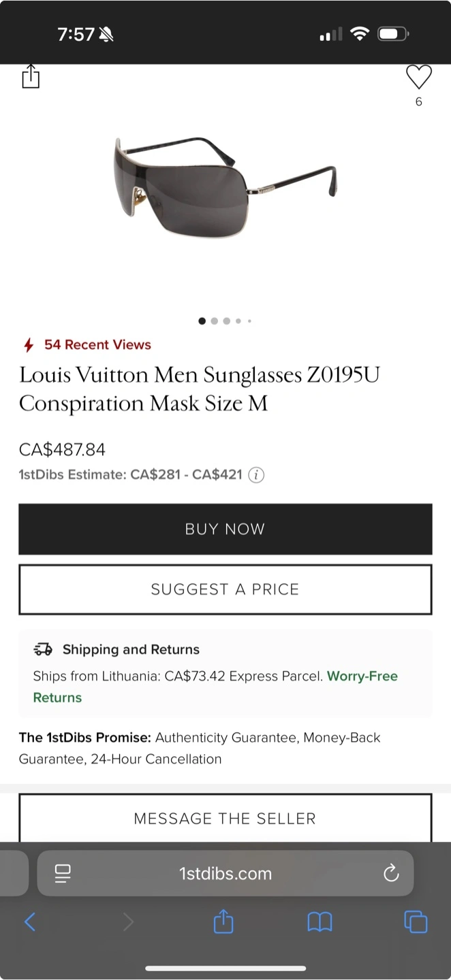Tap Message the Seller button
Viewport: 451px width, 980px height.
click(x=226, y=818)
